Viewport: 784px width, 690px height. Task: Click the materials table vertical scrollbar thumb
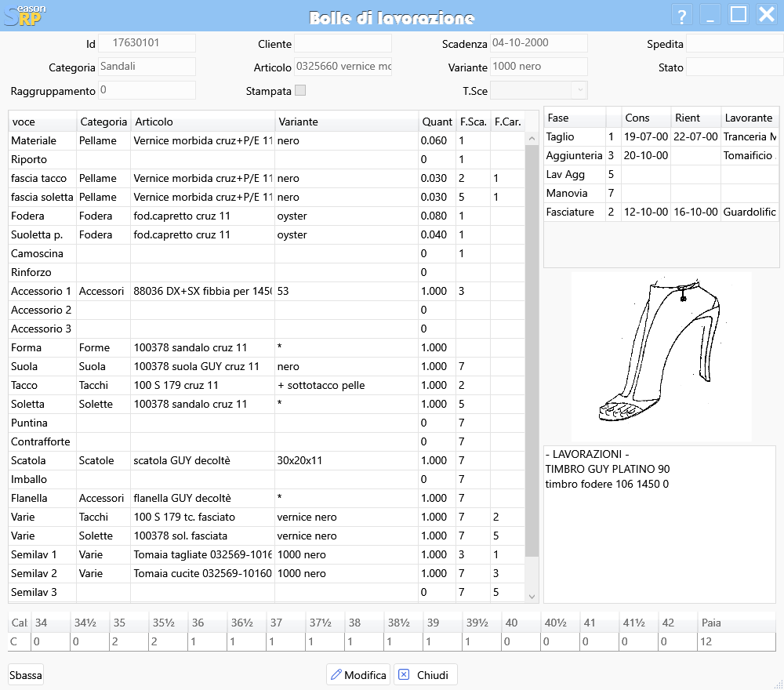click(532, 350)
